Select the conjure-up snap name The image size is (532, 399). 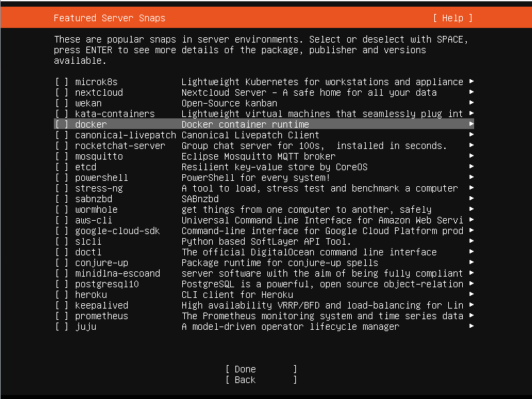pyautogui.click(x=102, y=263)
